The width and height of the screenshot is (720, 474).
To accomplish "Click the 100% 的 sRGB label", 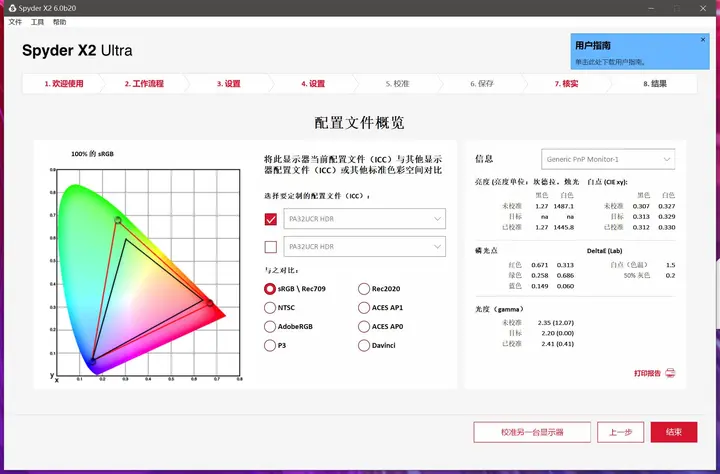I will (x=92, y=154).
